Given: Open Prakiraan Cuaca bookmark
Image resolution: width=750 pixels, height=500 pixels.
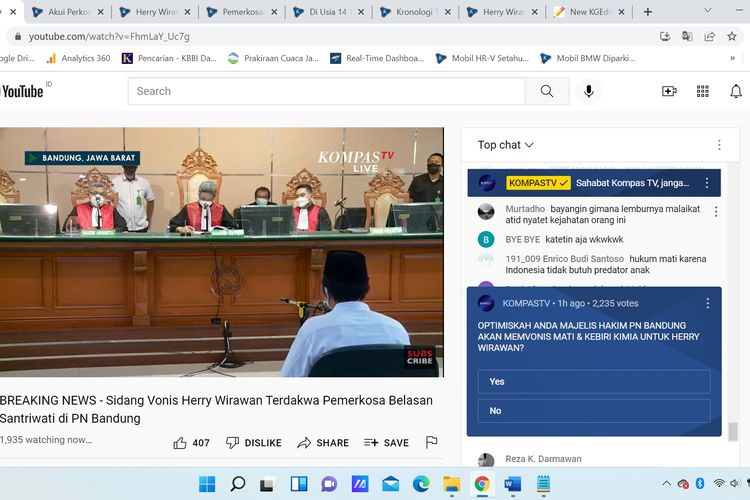Looking at the screenshot, I should [273, 58].
